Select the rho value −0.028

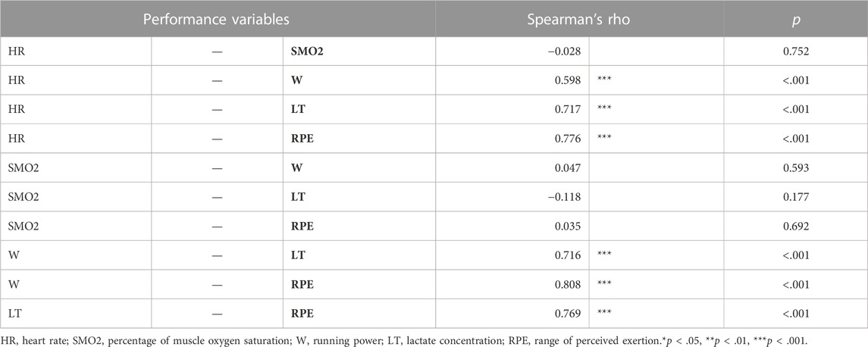click(566, 52)
